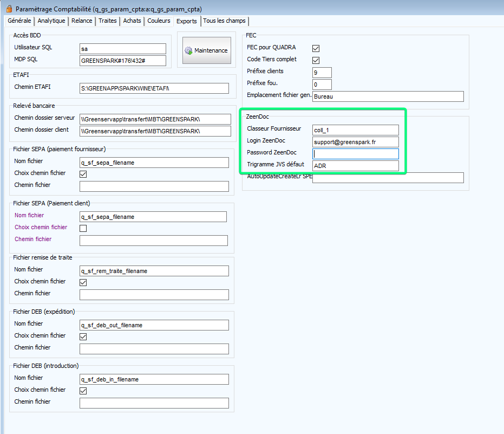The height and width of the screenshot is (434, 504).
Task: Switch to the Générale tab
Action: click(x=19, y=21)
